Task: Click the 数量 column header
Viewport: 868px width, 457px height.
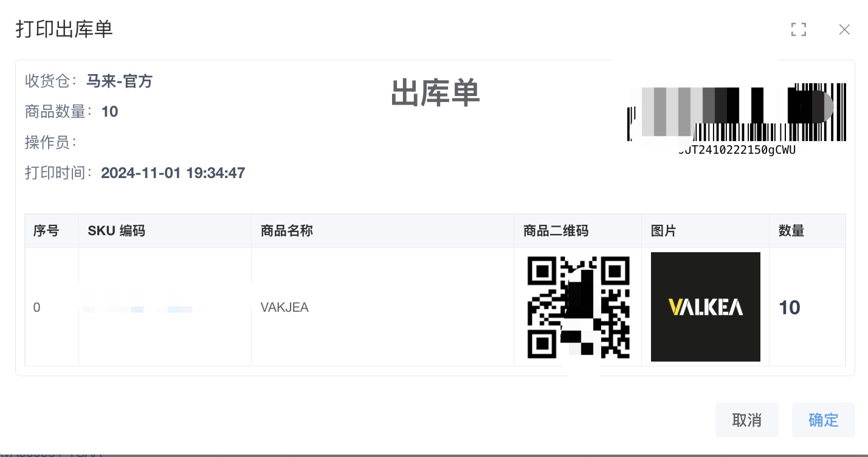Action: [x=791, y=231]
